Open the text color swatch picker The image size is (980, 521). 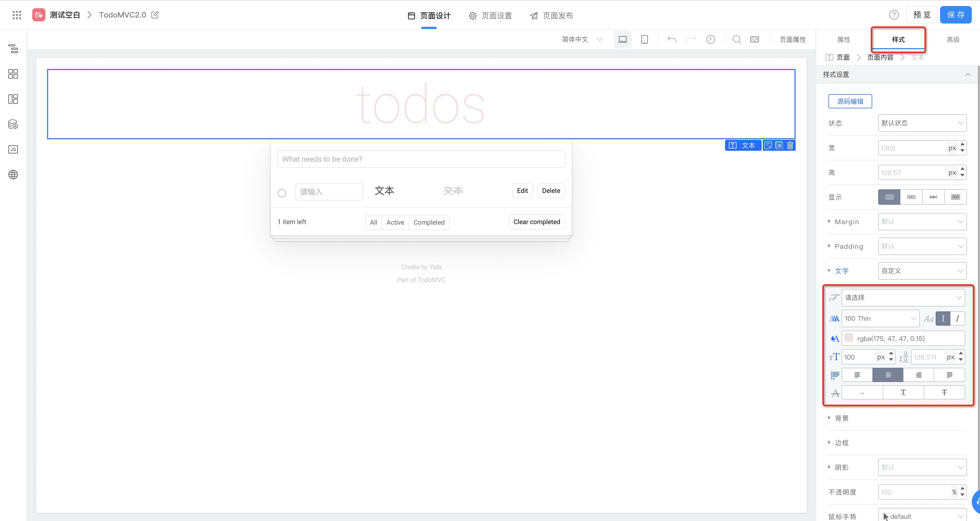849,338
